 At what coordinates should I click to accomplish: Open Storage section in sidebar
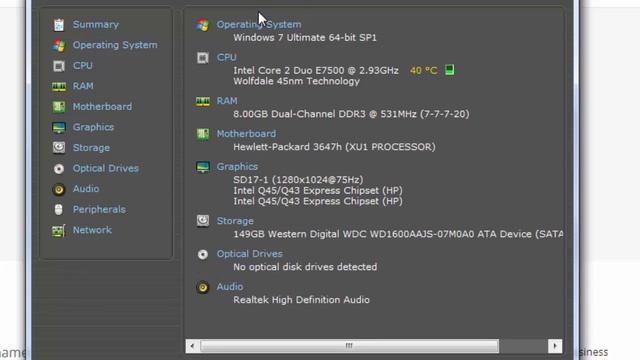91,148
